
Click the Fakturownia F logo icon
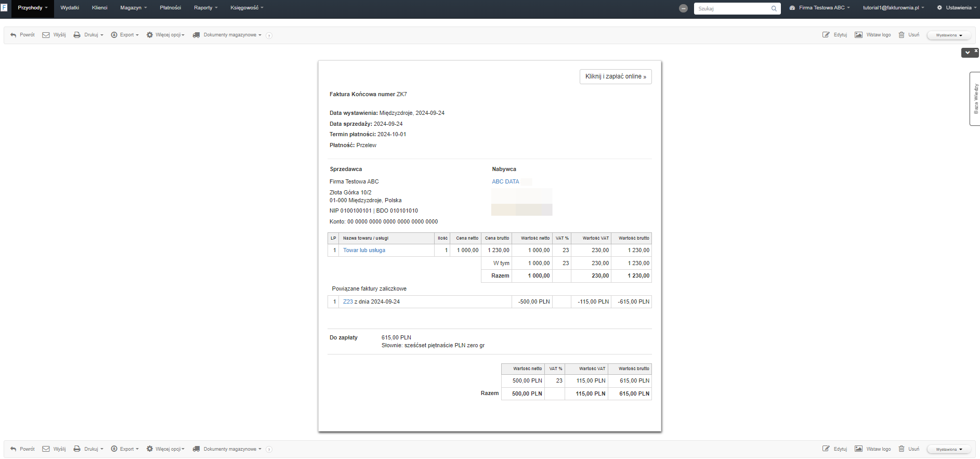coord(4,8)
